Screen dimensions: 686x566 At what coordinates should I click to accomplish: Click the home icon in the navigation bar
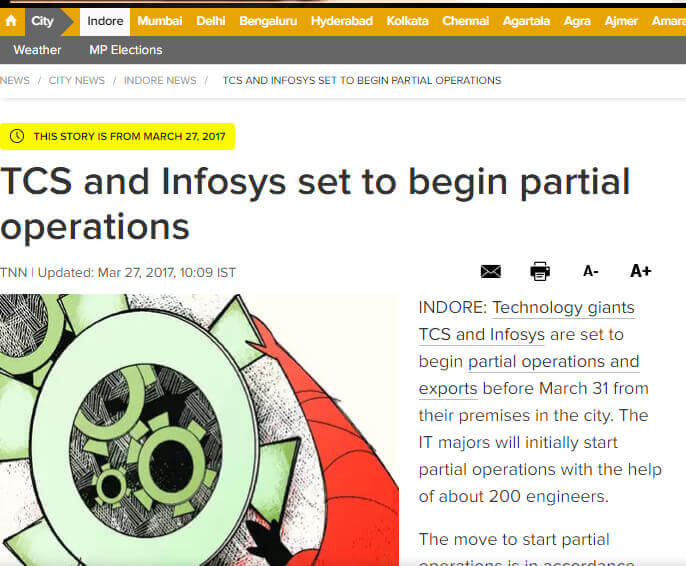tap(11, 21)
